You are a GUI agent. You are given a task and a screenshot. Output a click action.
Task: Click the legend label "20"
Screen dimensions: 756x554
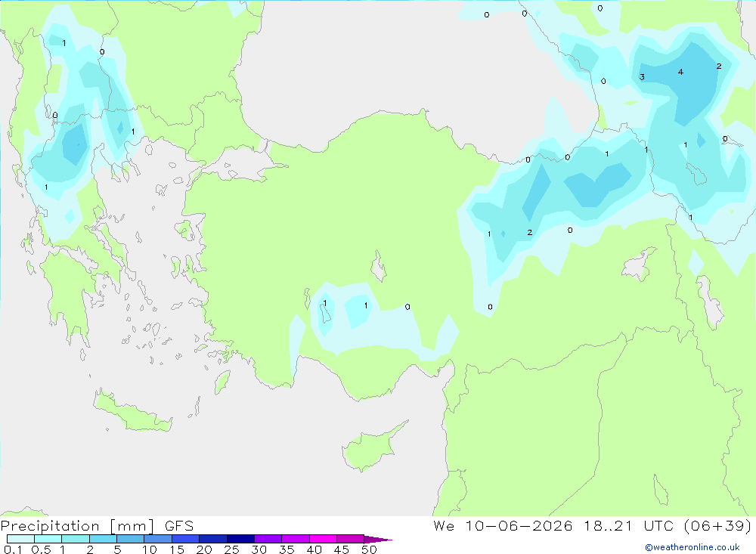[x=204, y=549]
